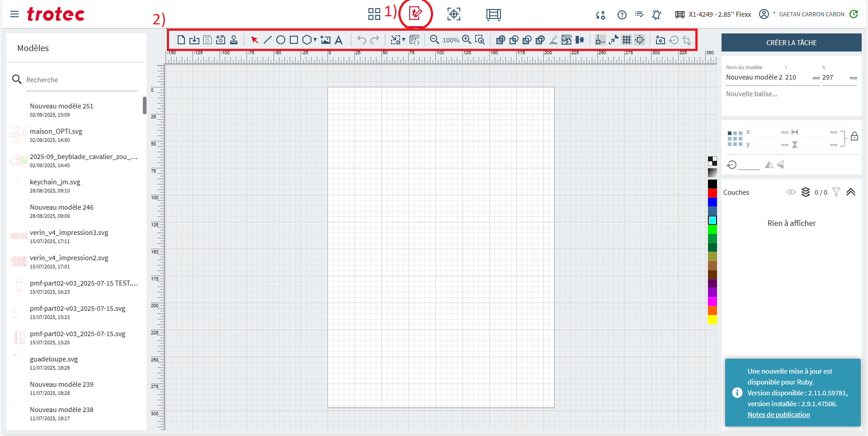Edit the model height value 297
Screen dimensions: 868x436
(x=839, y=77)
